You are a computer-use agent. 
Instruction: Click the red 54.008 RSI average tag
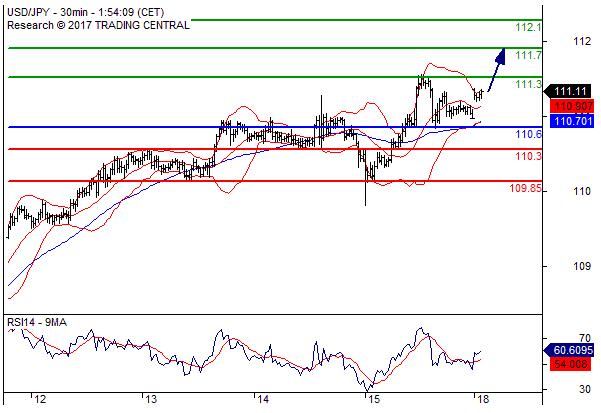coord(571,364)
